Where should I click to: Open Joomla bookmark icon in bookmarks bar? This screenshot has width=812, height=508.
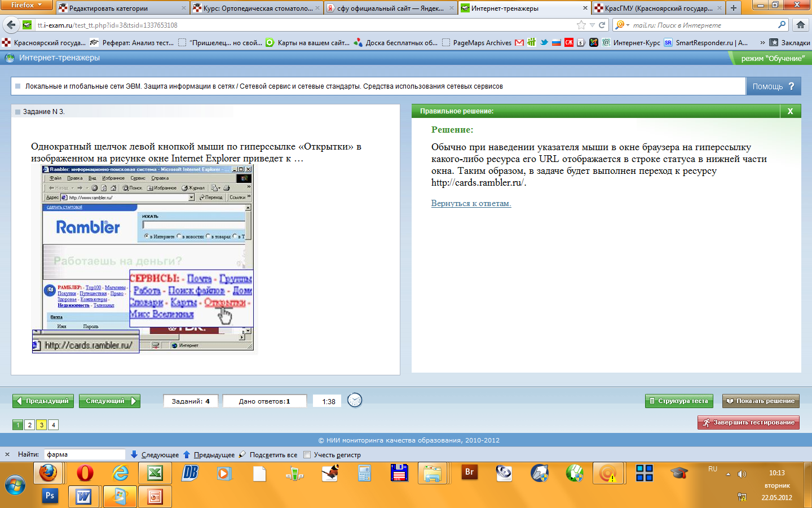594,42
